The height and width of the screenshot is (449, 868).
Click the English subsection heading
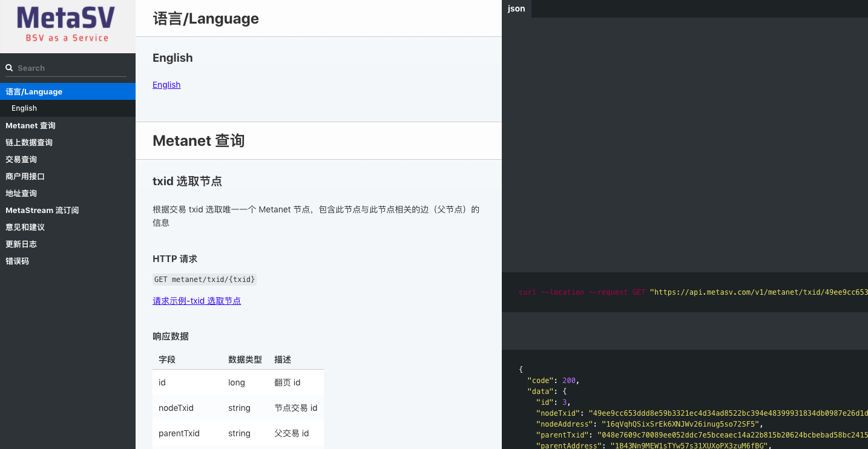coord(173,57)
